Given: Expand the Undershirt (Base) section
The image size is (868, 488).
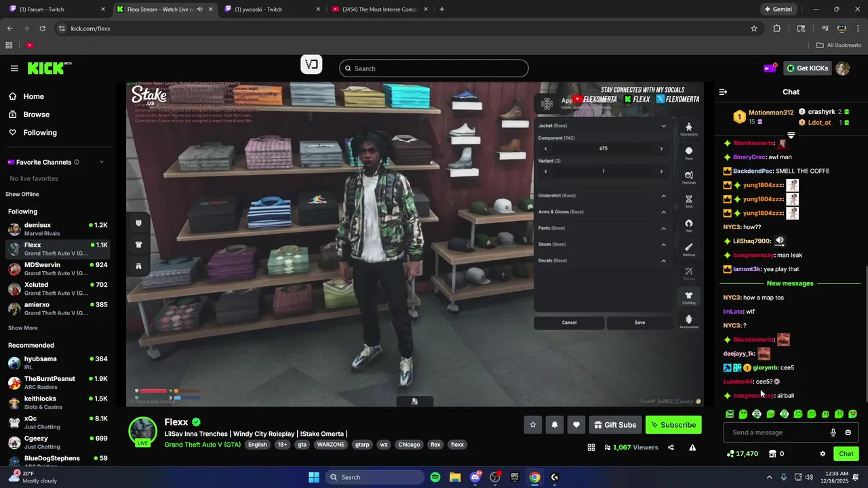Looking at the screenshot, I should click(x=664, y=196).
